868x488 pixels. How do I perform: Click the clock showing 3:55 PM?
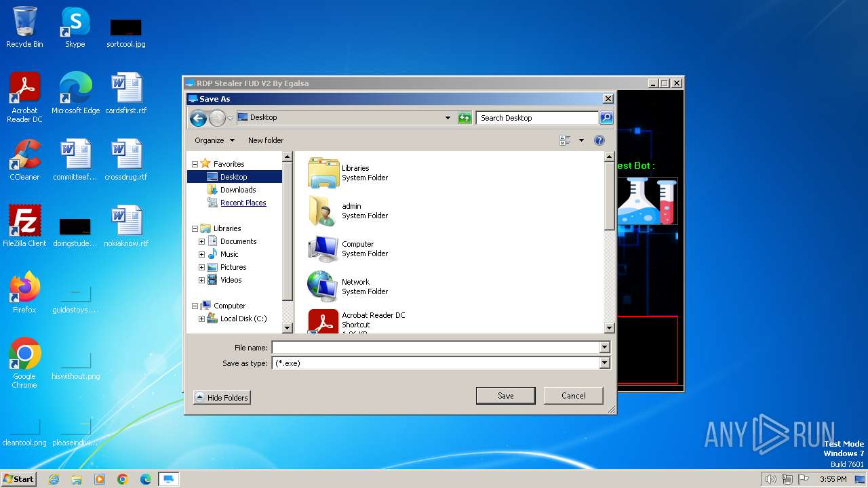click(x=833, y=479)
